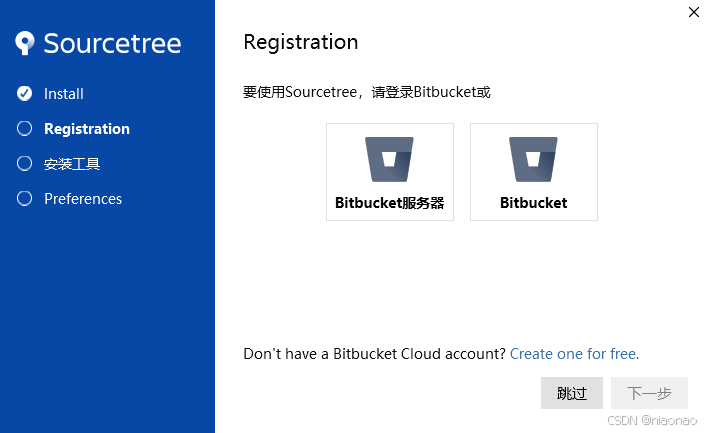Click the Sourcetree title text in sidebar
Viewport: 713px width, 433px height.
[112, 44]
